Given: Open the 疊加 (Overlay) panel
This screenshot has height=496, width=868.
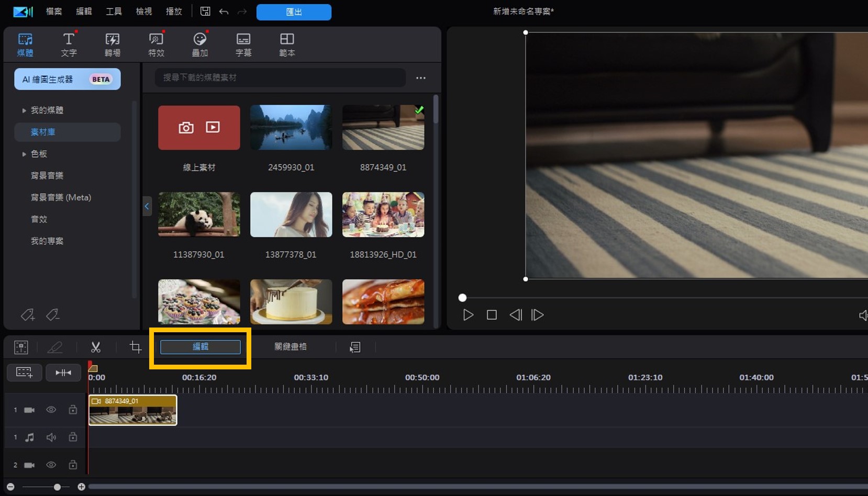Looking at the screenshot, I should (199, 44).
